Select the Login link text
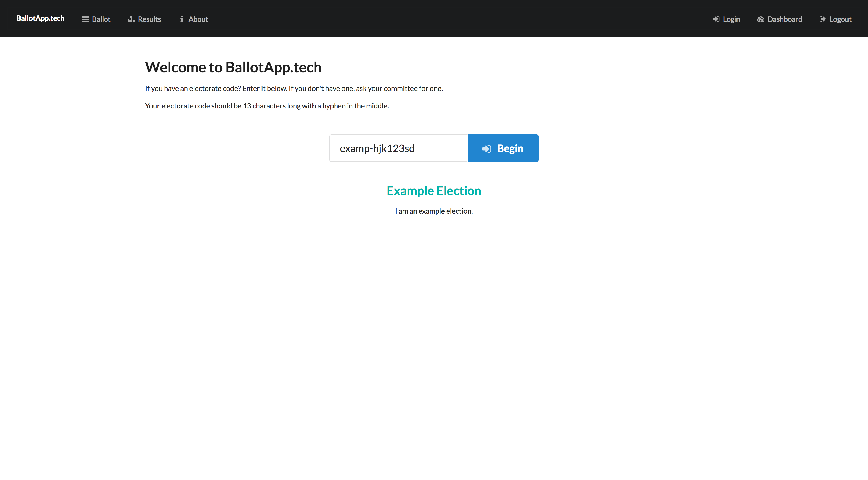 [x=731, y=19]
